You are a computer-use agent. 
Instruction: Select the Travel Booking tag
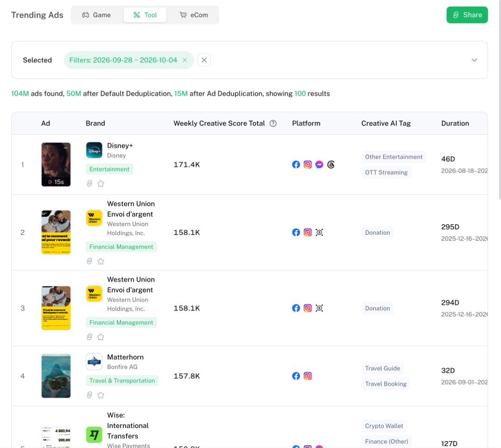[x=386, y=384]
